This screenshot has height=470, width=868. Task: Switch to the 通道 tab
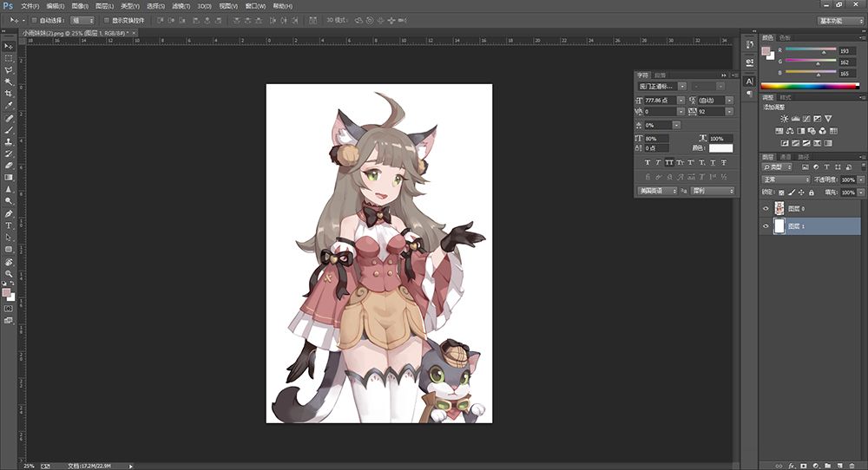pos(786,157)
